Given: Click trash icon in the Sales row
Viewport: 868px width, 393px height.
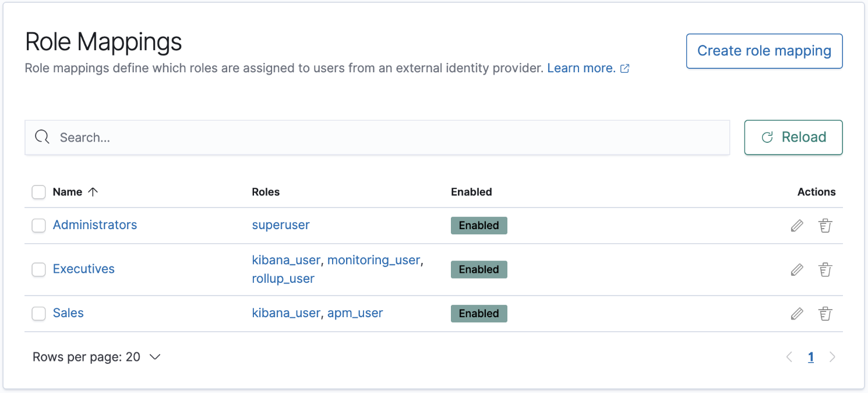Looking at the screenshot, I should click(x=825, y=314).
